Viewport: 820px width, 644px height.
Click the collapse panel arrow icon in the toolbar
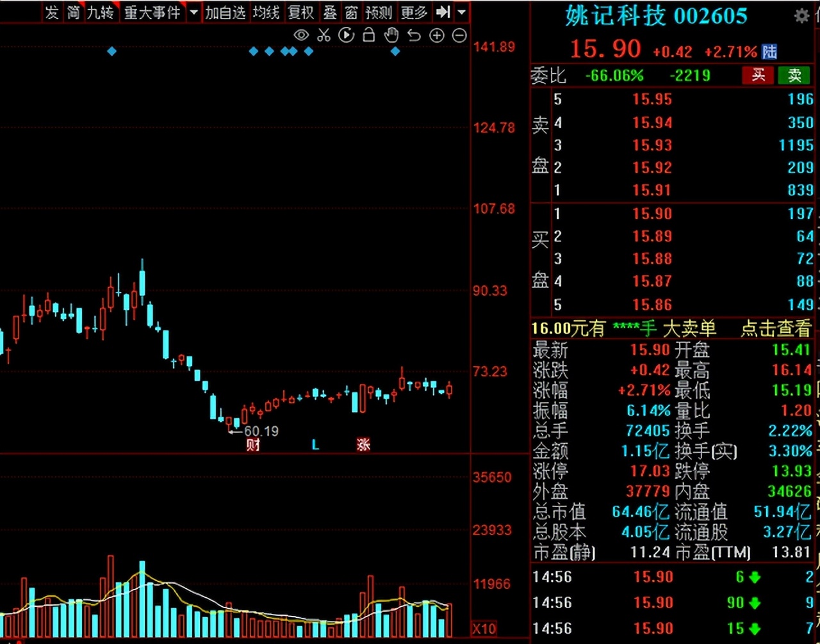pyautogui.click(x=443, y=12)
